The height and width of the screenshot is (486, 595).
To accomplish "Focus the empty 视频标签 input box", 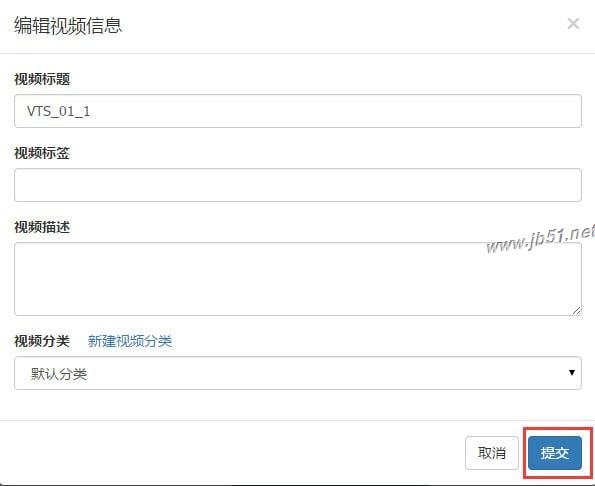I will [x=298, y=185].
